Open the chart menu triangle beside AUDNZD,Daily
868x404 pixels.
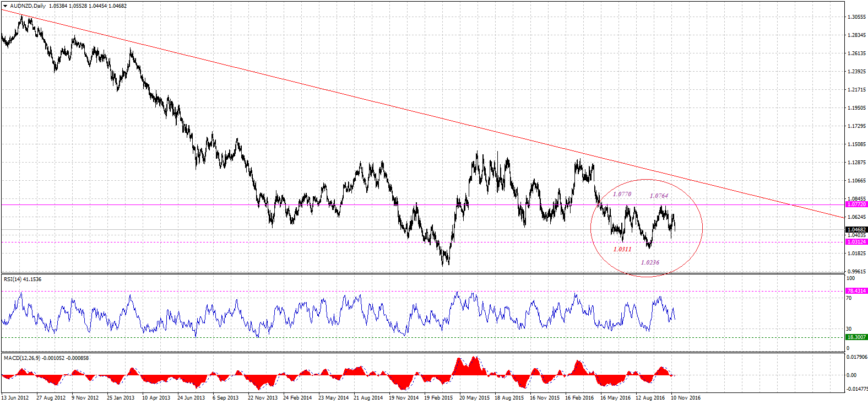pyautogui.click(x=5, y=6)
